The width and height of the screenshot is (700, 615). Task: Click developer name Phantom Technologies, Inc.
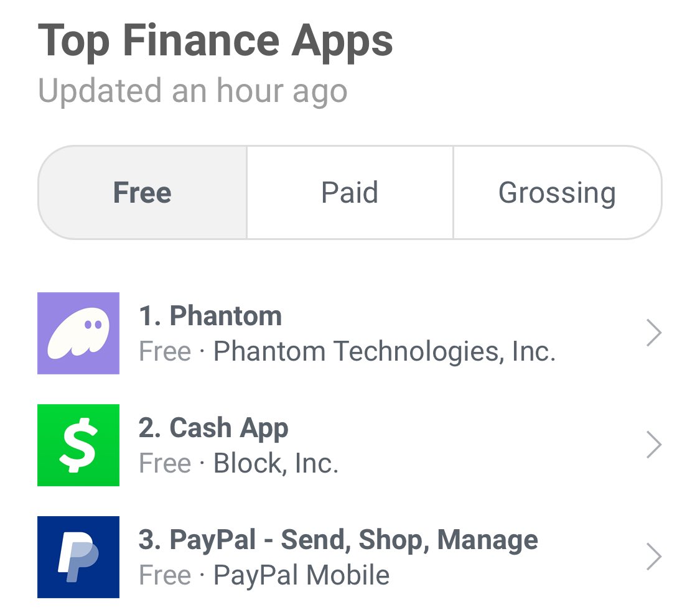click(x=385, y=351)
